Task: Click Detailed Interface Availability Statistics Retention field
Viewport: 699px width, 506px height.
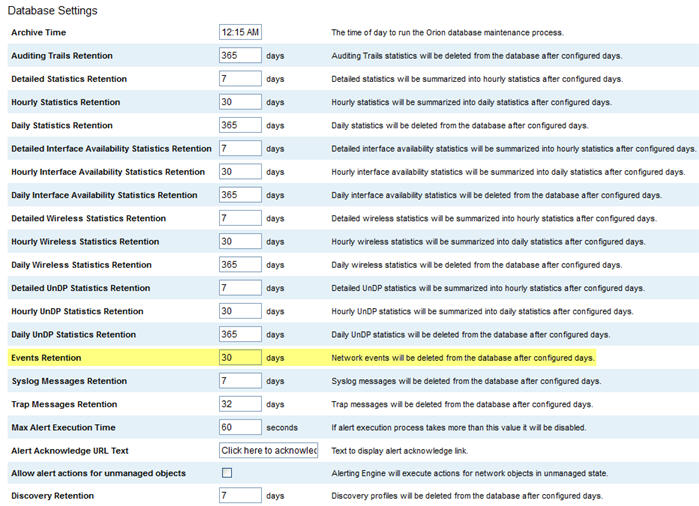Action: 240,148
